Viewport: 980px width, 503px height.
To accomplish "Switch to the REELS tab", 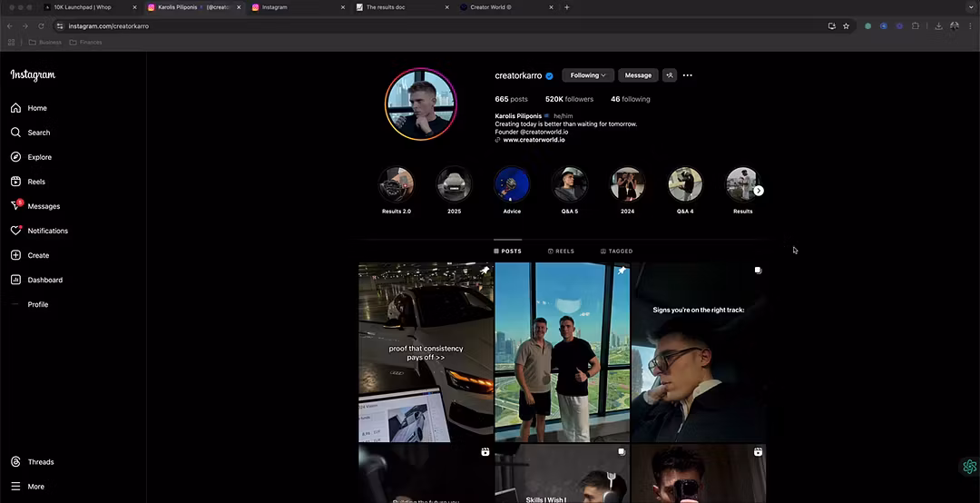I will click(x=561, y=251).
